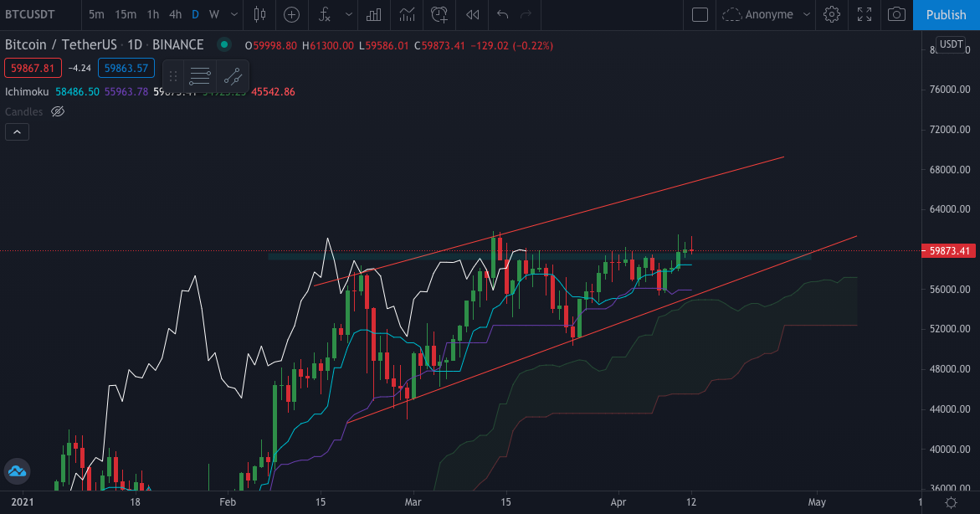Open the Indicators fx panel
Screen dimensions: 980x514
(323, 15)
